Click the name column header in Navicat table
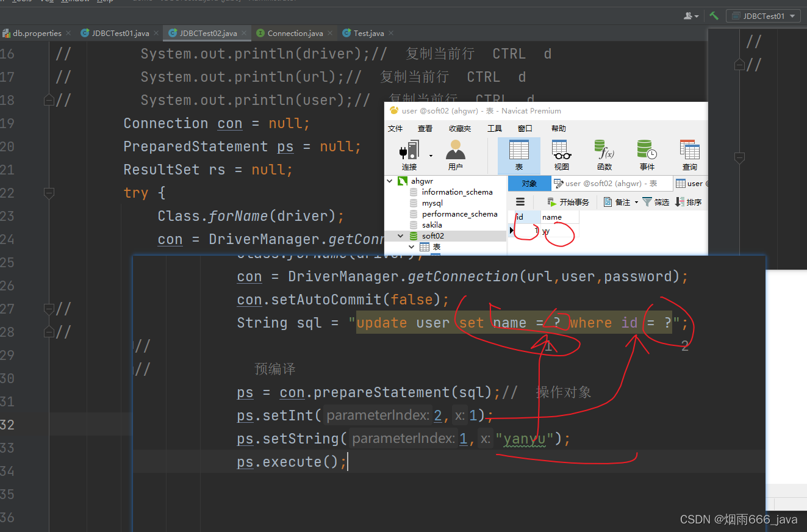Viewport: 807px width, 532px height. 559,217
